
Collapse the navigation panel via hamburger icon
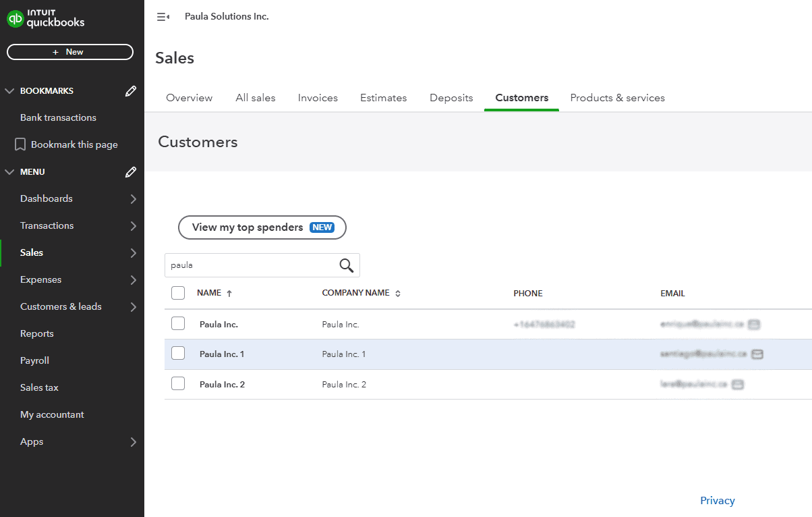(163, 16)
